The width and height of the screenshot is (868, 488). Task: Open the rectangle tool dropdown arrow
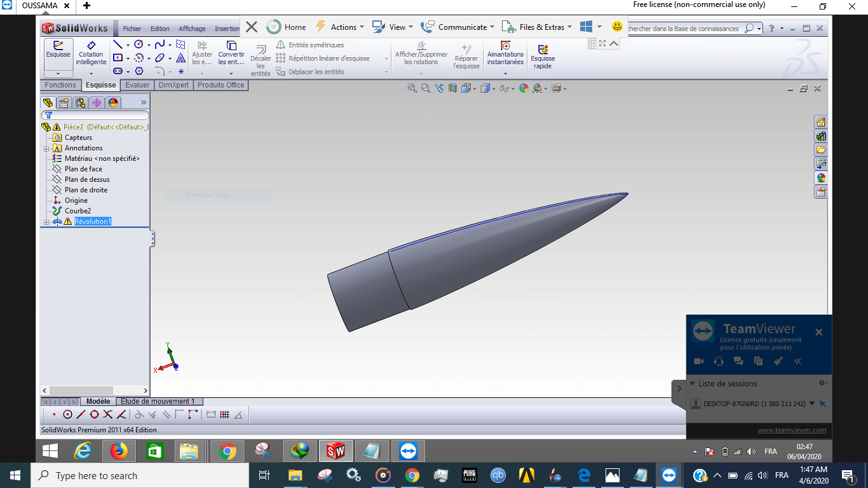128,58
